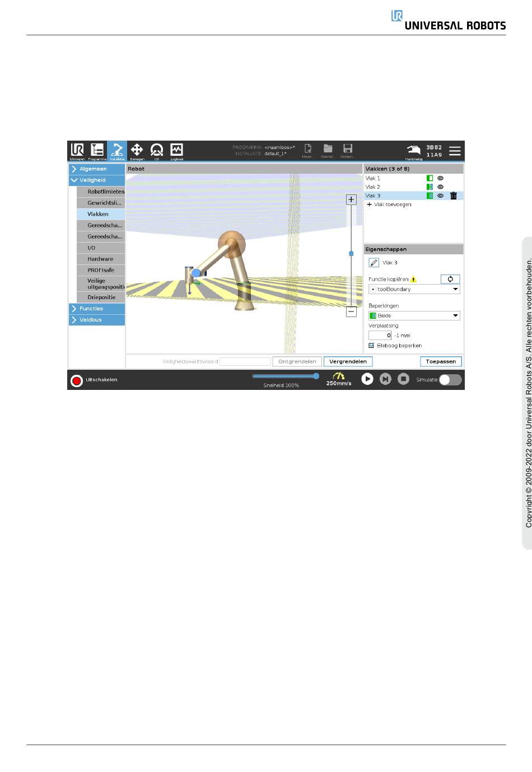Click the Vergrendelen button

pos(348,361)
